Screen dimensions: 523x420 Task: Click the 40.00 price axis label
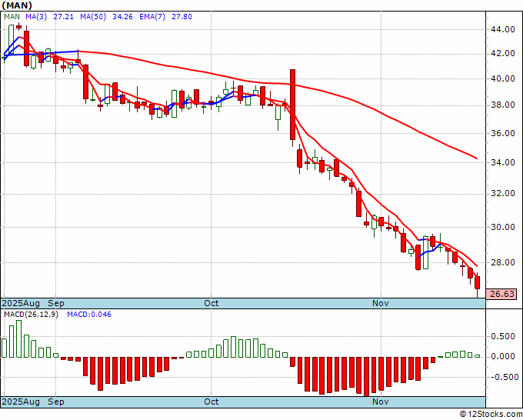503,78
